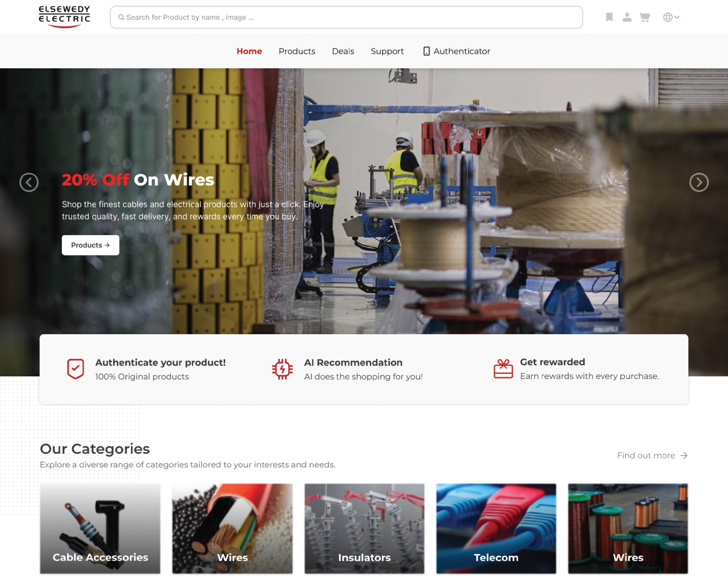Image resolution: width=728 pixels, height=582 pixels.
Task: Open the Products navigation menu item
Action: 297,51
